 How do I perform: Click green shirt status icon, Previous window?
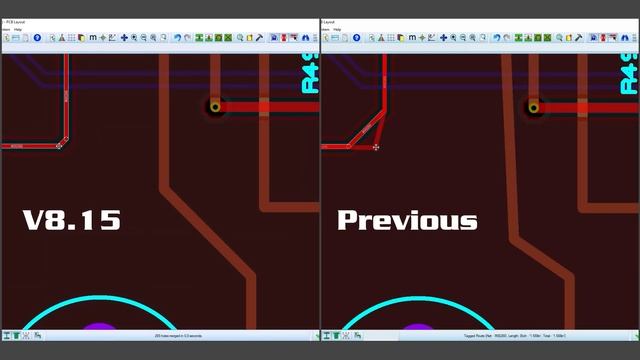click(x=336, y=336)
